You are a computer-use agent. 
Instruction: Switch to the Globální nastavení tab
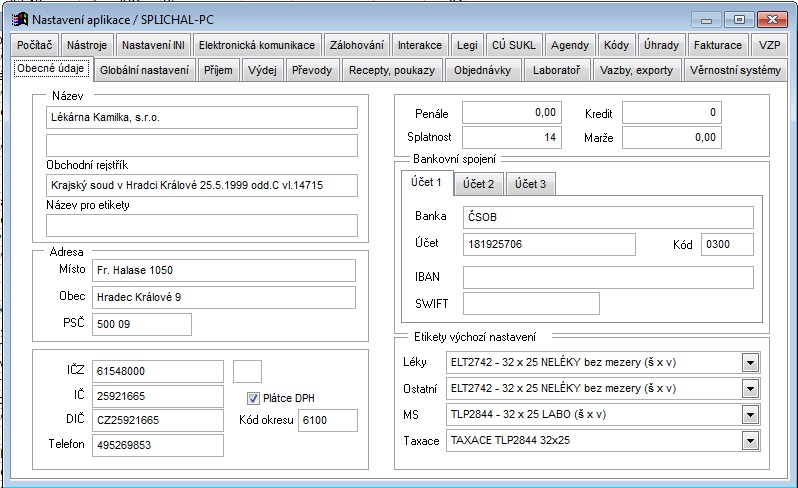145,70
